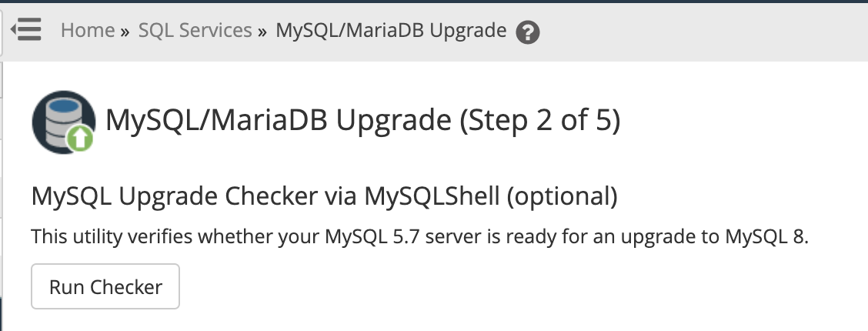
Task: Click the dark top header bar
Action: coord(434,2)
